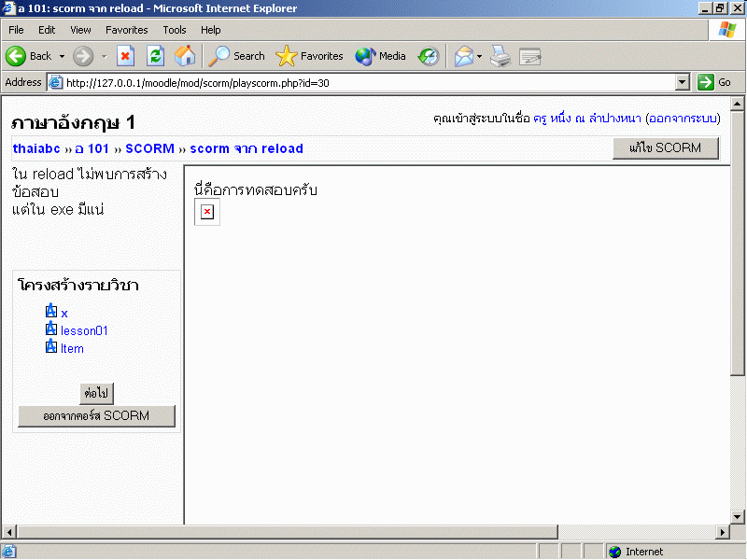Open the Favorites star toolbar button
Image resolution: width=747 pixels, height=560 pixels.
[310, 56]
